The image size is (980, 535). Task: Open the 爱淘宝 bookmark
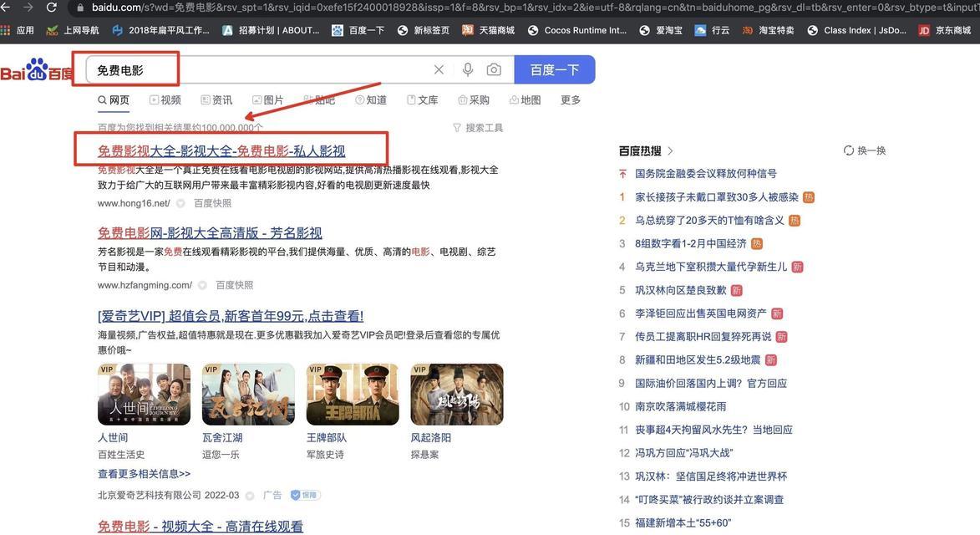point(661,30)
